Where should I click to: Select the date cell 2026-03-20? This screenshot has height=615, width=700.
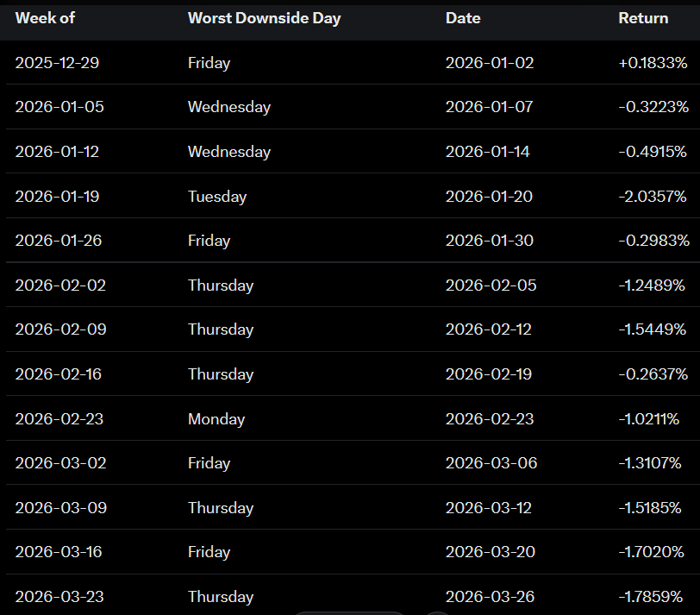click(491, 551)
